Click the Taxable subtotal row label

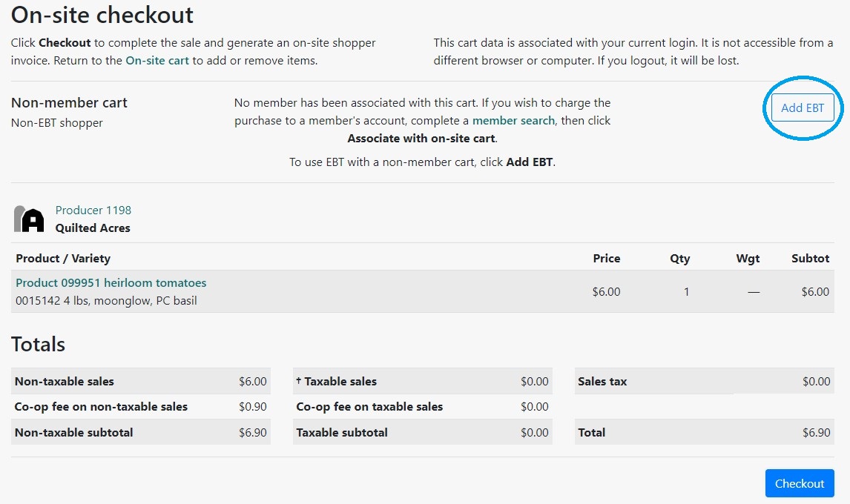[342, 433]
